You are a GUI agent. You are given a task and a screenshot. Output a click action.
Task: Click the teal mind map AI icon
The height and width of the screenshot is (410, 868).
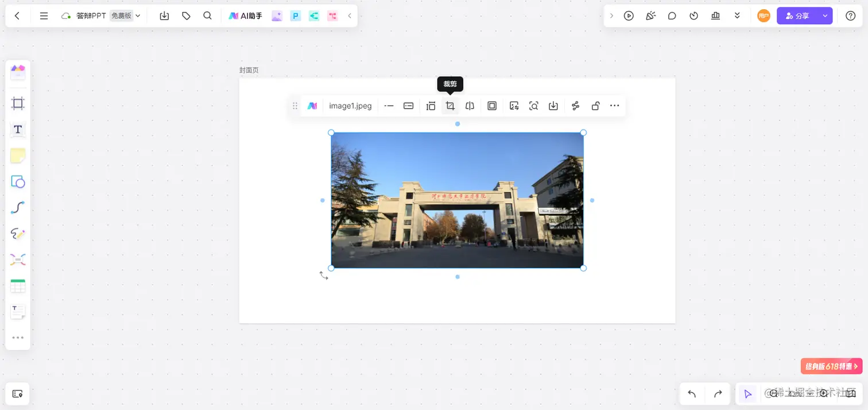[x=313, y=16]
